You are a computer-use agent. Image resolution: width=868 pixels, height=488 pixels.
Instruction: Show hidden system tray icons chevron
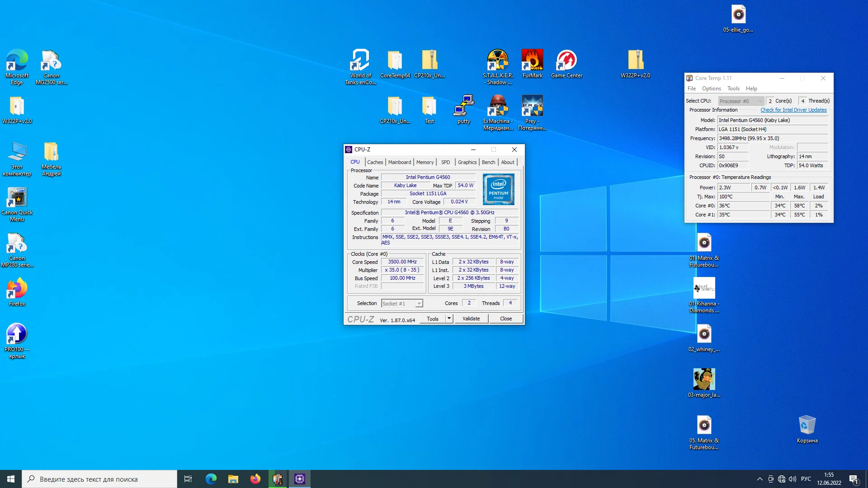(759, 479)
